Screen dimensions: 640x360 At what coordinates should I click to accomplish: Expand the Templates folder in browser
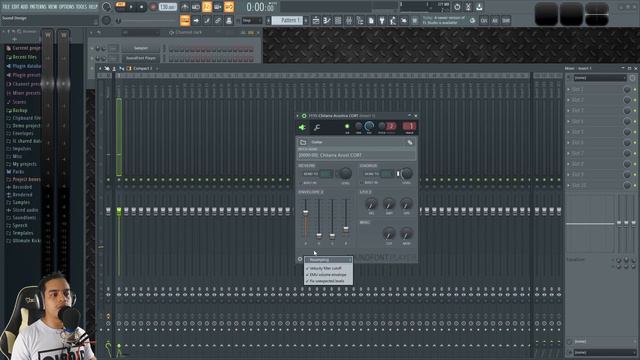click(20, 233)
